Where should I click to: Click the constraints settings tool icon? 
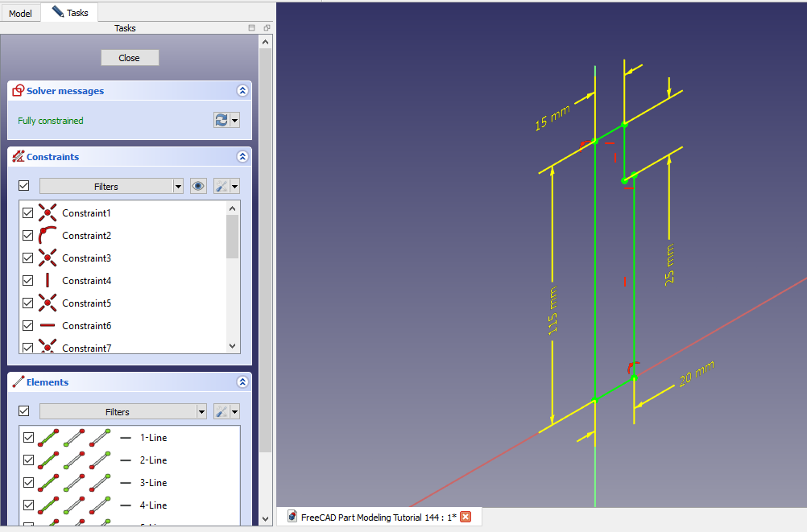click(x=221, y=186)
